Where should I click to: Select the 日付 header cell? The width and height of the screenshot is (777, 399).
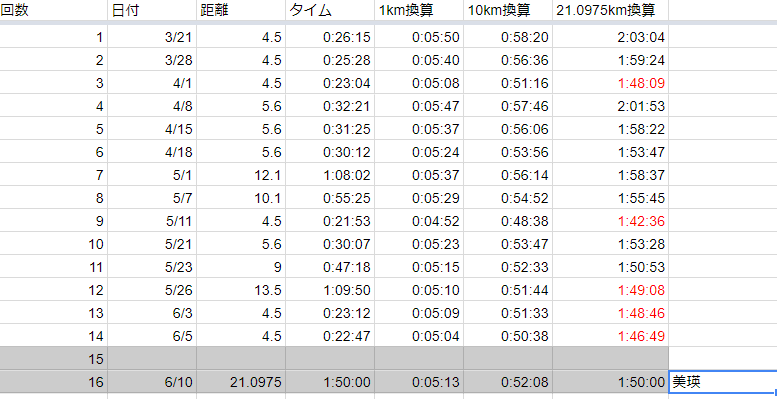point(152,10)
